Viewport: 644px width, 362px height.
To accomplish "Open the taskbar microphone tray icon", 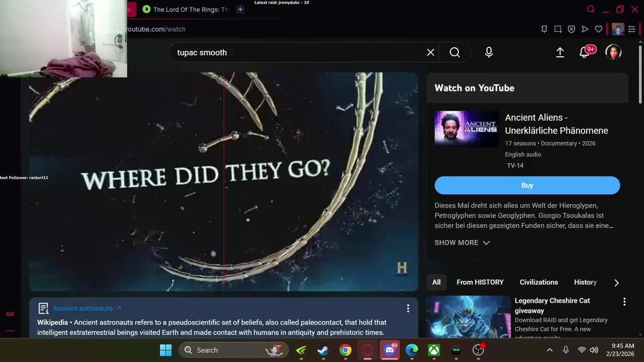I will (566, 350).
